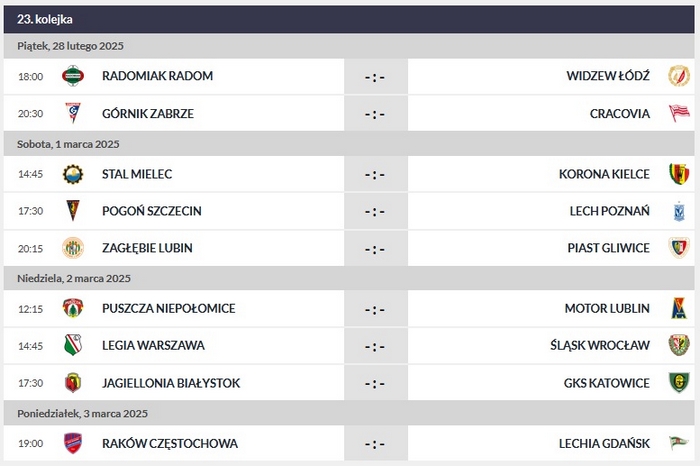Click the Legia Warszawa club crest
The image size is (700, 466).
pos(73,346)
